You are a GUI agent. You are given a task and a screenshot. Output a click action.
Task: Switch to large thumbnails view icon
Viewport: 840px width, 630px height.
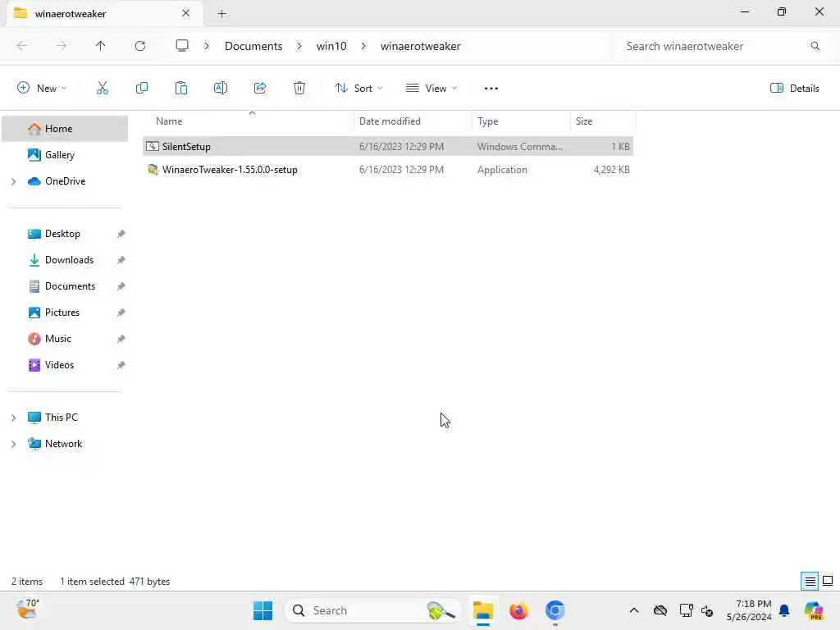[828, 582]
